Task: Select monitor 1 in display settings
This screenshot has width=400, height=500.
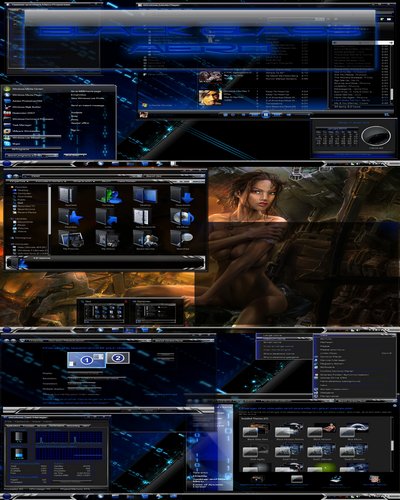Action: point(86,360)
